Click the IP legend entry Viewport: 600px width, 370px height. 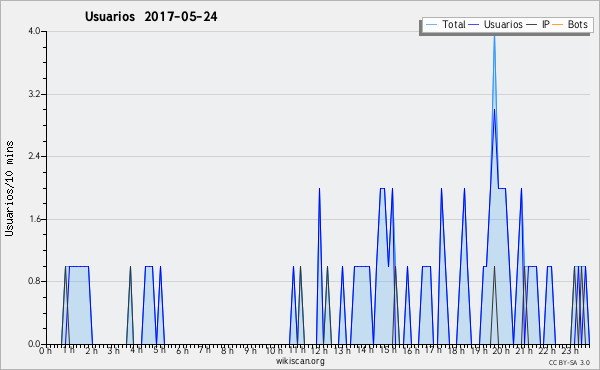pos(538,24)
